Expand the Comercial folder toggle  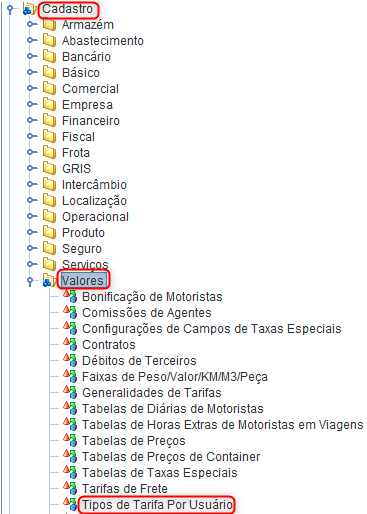[30, 88]
